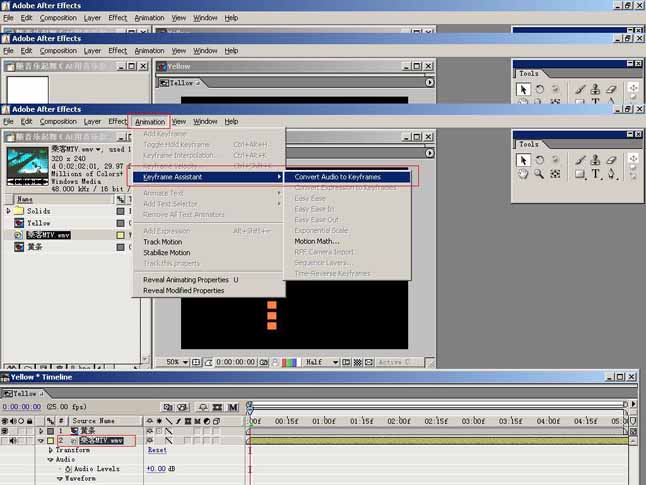
Task: Select the Clone Stamp tool in front Tools panel
Action: [x=595, y=160]
